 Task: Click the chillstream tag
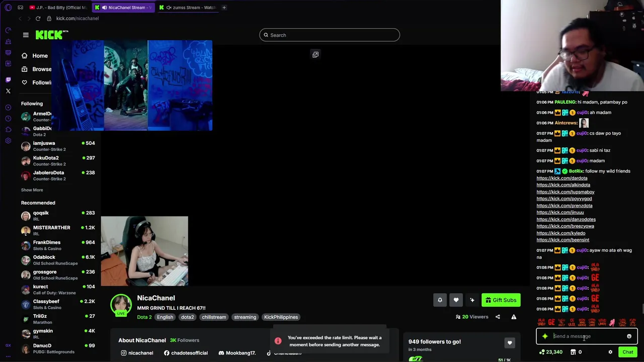tap(214, 317)
